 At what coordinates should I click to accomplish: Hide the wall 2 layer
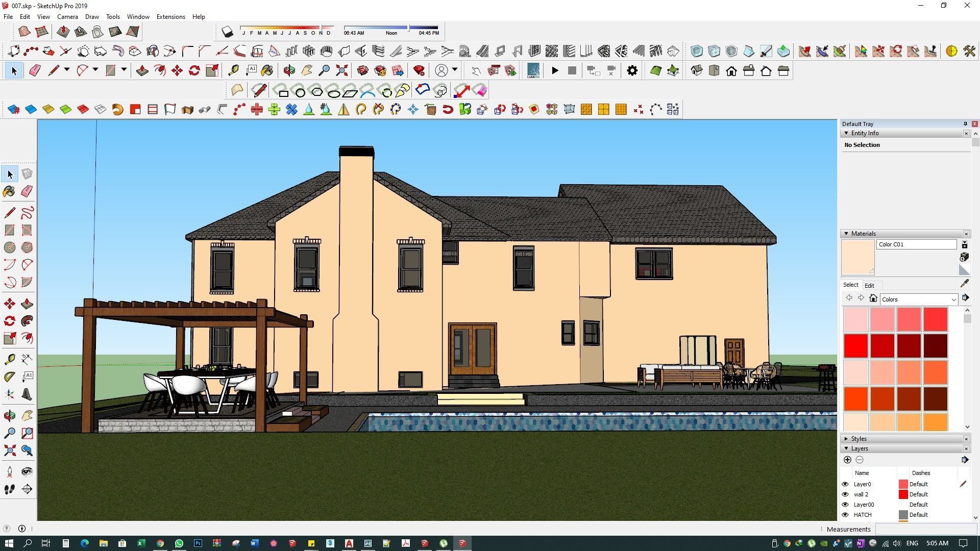(845, 494)
